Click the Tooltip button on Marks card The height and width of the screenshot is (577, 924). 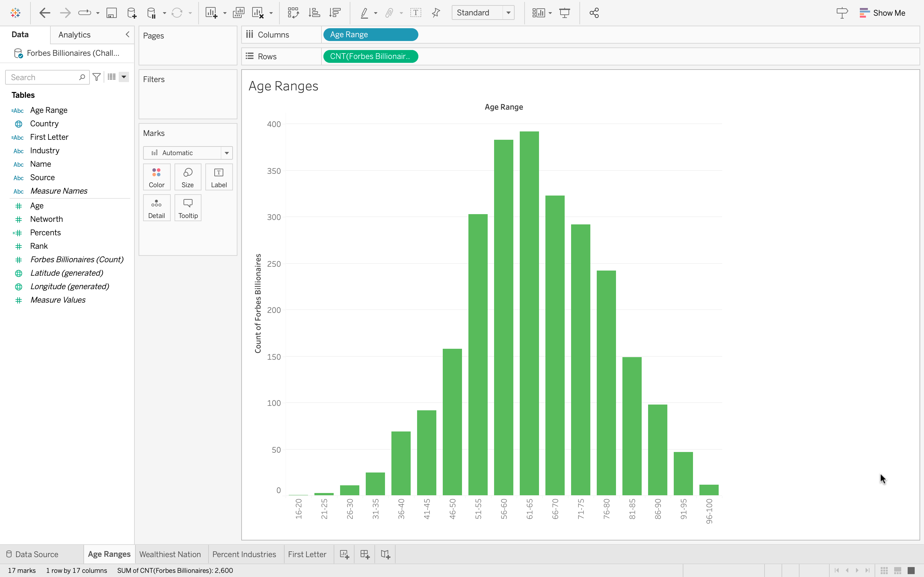pos(188,208)
